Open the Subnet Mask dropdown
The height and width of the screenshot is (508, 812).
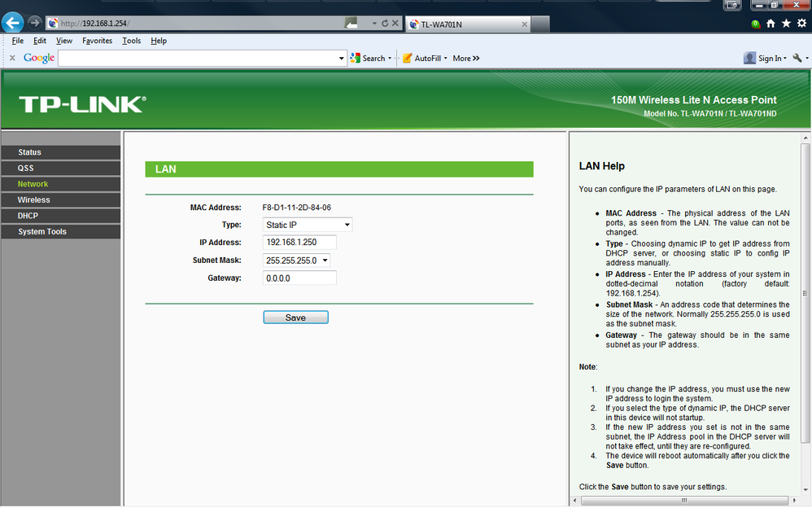296,261
